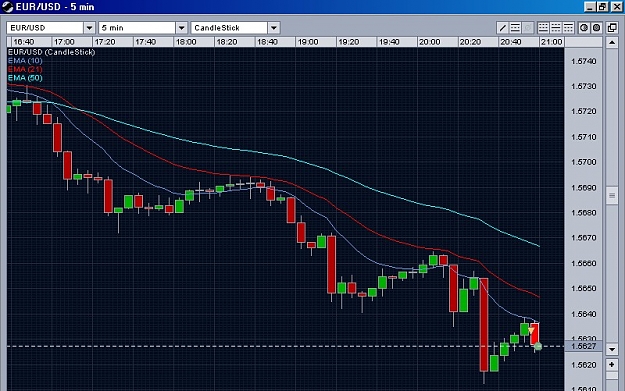
Task: Click the highlighted 1.5627 current price label
Action: point(584,346)
